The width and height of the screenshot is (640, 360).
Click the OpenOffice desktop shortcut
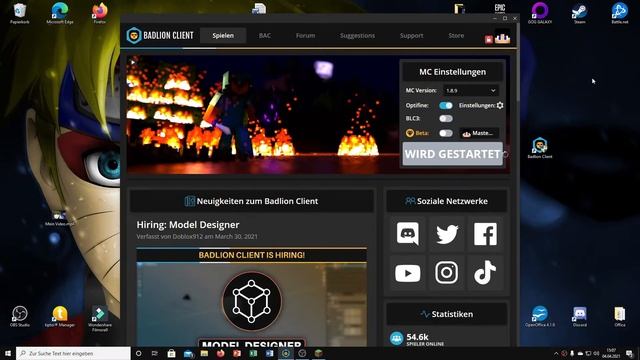[x=540, y=317]
